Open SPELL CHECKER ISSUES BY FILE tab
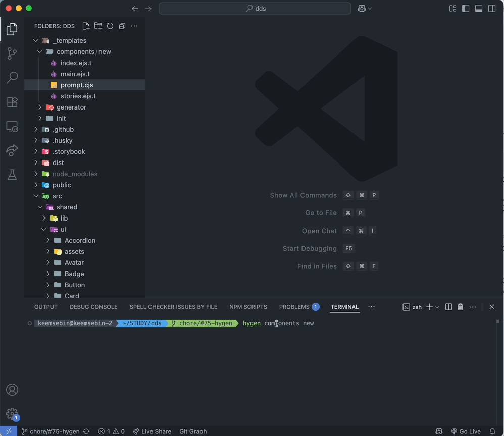This screenshot has height=436, width=504. tap(173, 307)
